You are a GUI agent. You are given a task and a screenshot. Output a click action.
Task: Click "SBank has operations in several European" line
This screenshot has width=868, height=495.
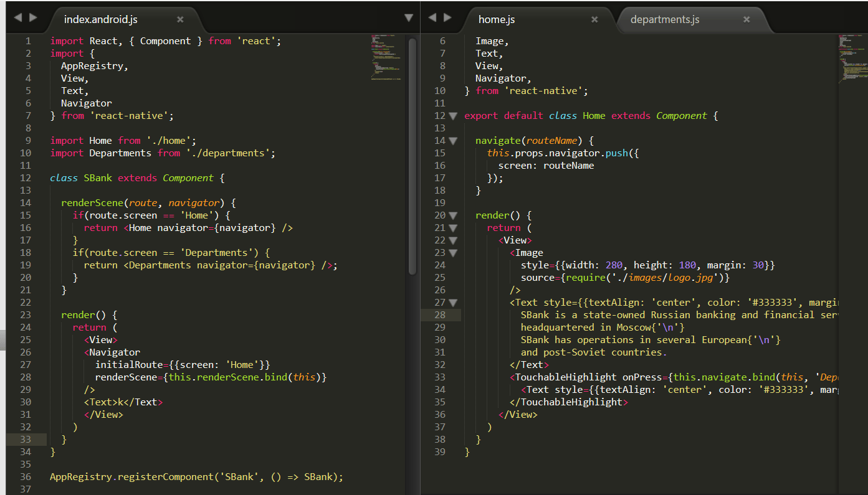651,340
